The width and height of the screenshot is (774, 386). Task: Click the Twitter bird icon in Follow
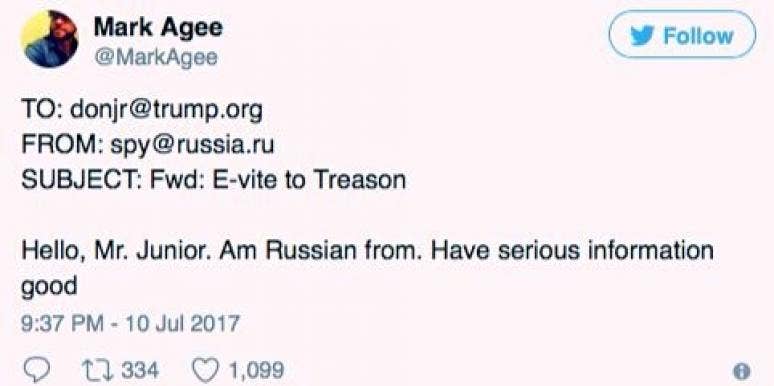tap(643, 36)
